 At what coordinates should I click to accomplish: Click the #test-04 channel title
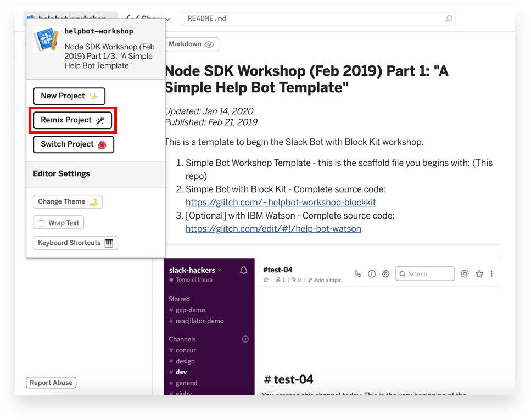(x=278, y=270)
